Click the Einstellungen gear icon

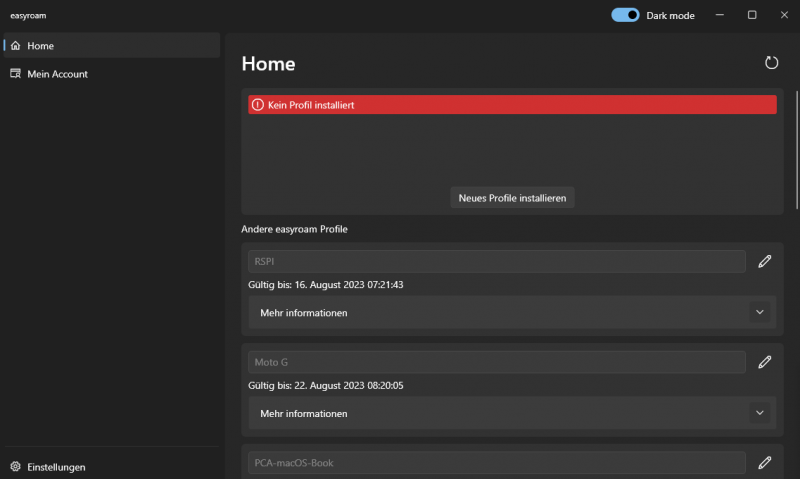click(x=15, y=466)
